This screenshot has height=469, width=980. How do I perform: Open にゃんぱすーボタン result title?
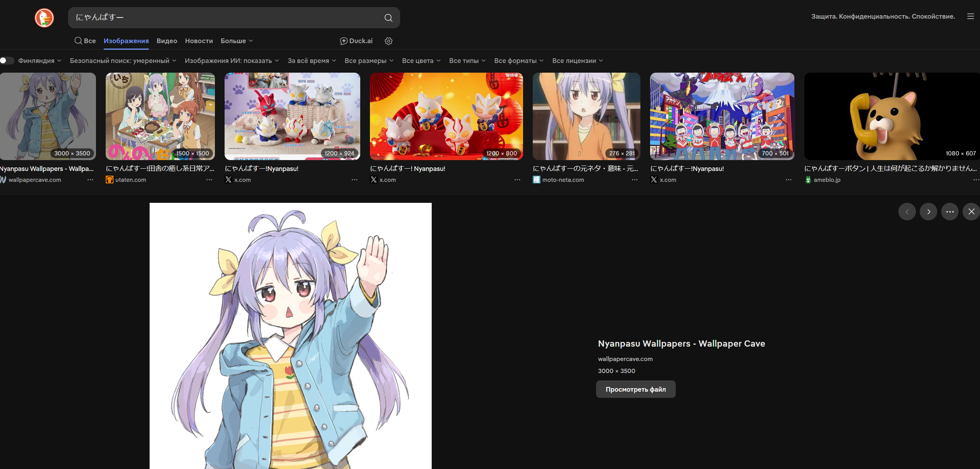coord(890,169)
